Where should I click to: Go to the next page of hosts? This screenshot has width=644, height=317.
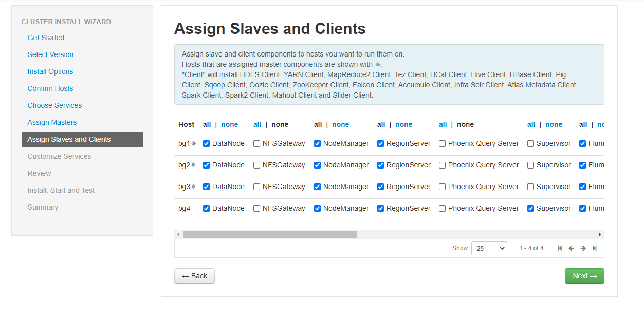[x=583, y=248]
